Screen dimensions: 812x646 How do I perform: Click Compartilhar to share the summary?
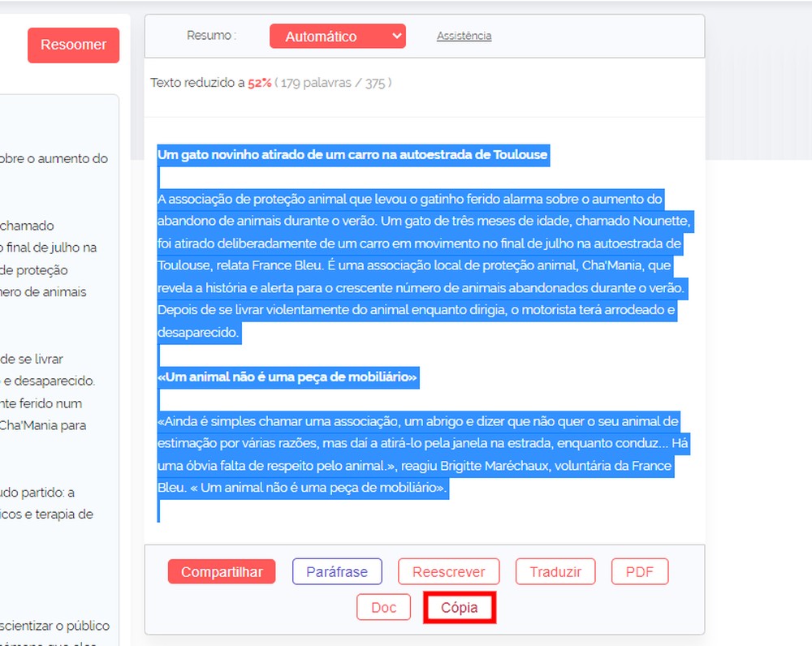click(x=221, y=571)
